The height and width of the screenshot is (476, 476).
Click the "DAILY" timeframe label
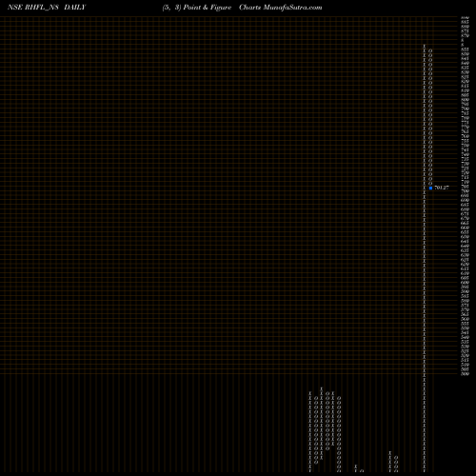tap(75, 8)
